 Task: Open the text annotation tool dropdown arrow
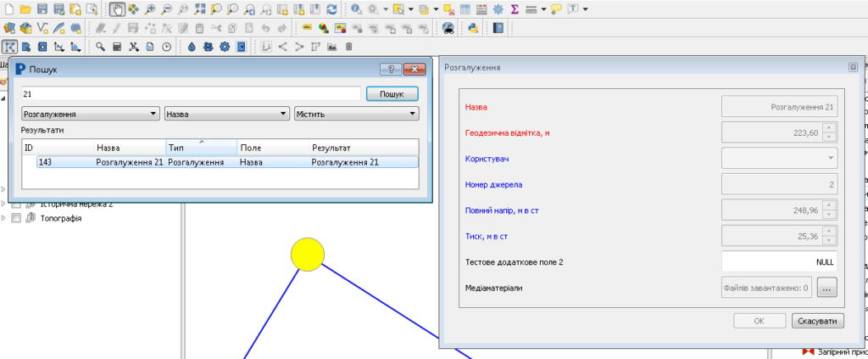[x=585, y=8]
